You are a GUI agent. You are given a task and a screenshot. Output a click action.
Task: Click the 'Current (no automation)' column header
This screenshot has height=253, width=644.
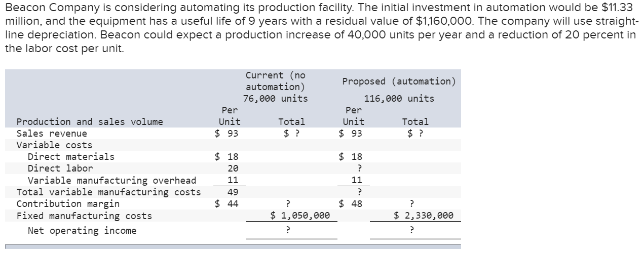coord(275,81)
